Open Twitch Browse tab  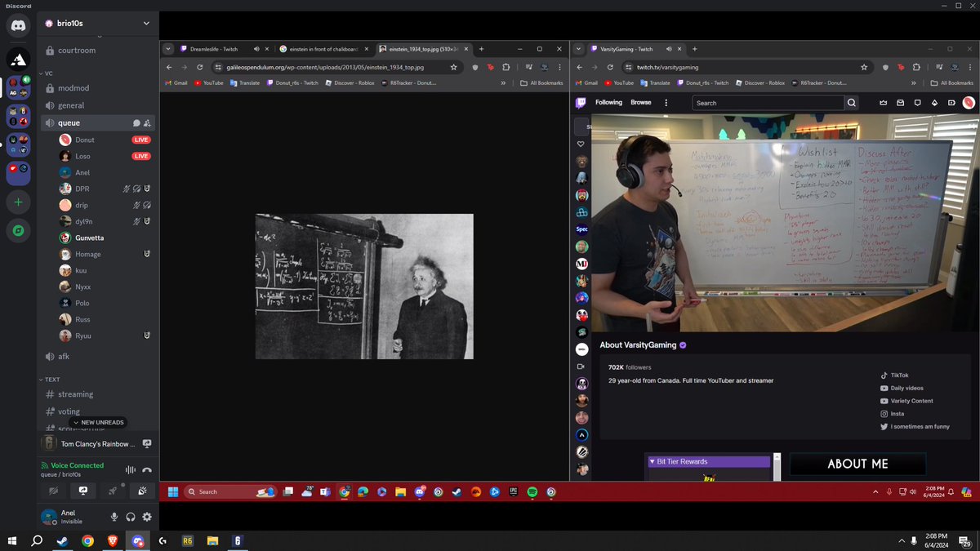641,103
